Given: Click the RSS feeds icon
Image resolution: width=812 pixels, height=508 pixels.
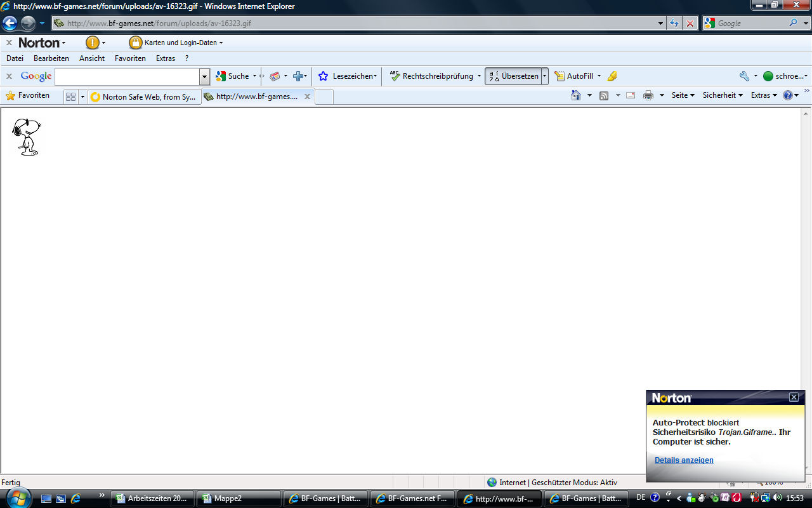Looking at the screenshot, I should [604, 95].
